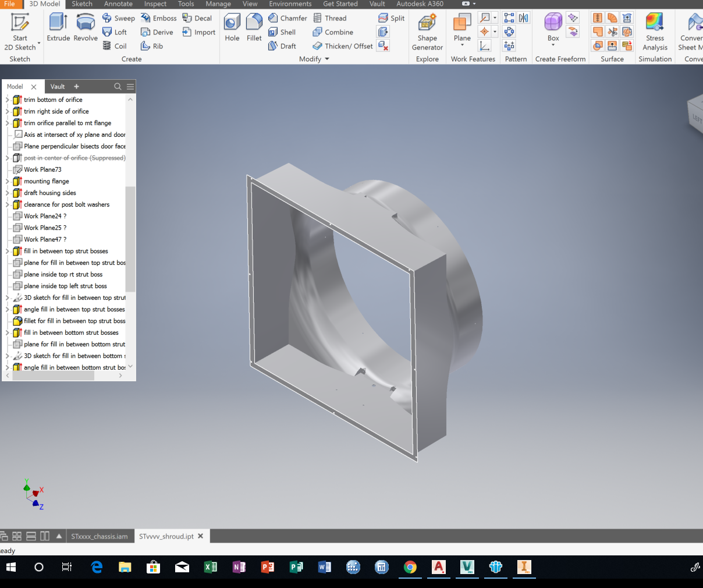Viewport: 703px width, 588px height.
Task: Click the Windows Start button
Action: (x=11, y=567)
